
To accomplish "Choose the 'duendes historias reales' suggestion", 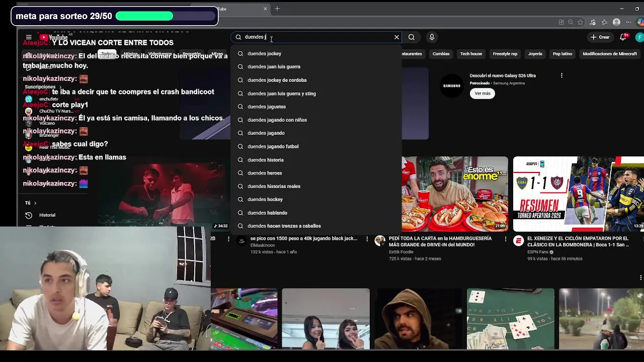I will [316, 186].
